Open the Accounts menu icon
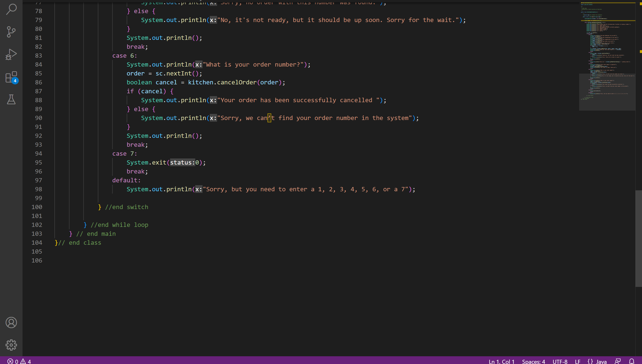The width and height of the screenshot is (642, 364). pos(11,323)
